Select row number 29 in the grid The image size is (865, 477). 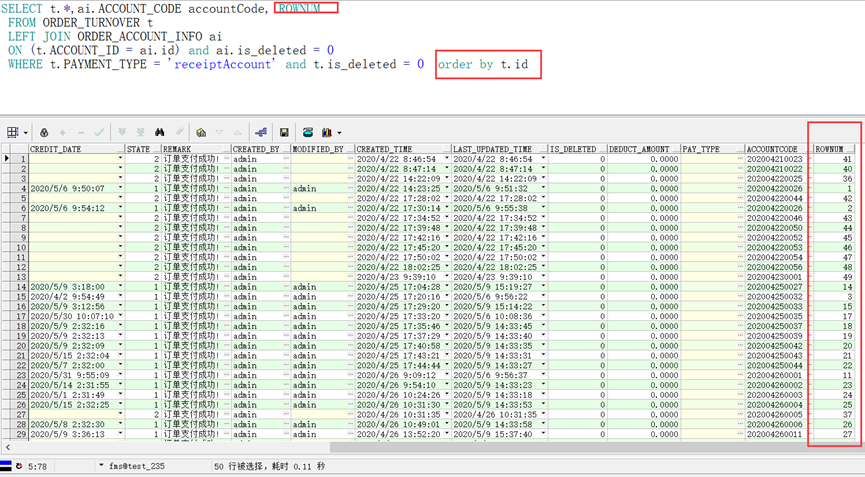20,434
